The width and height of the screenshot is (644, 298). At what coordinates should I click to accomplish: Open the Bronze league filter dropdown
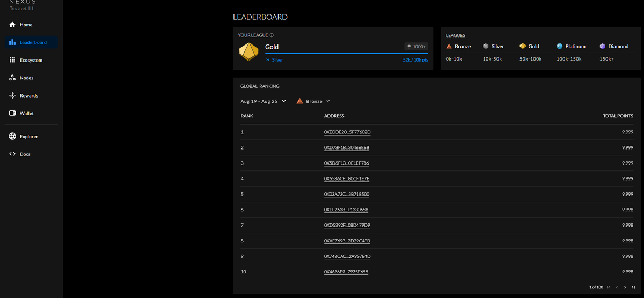313,101
